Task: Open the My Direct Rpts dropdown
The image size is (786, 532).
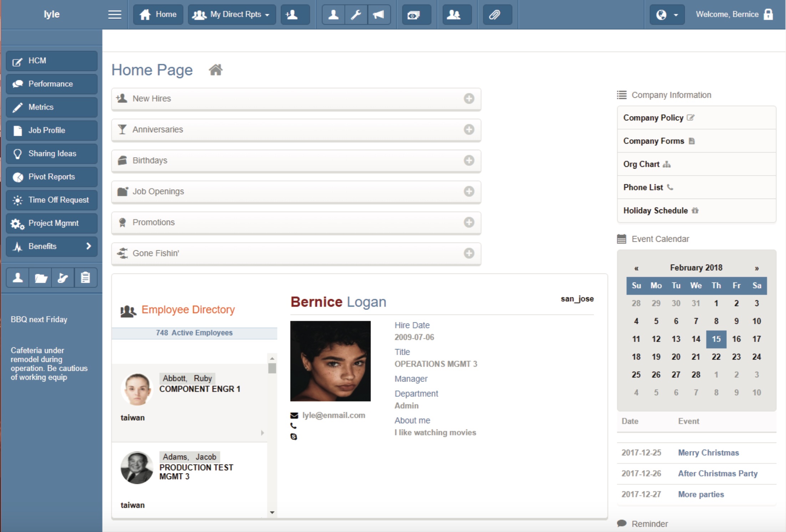Action: tap(232, 15)
